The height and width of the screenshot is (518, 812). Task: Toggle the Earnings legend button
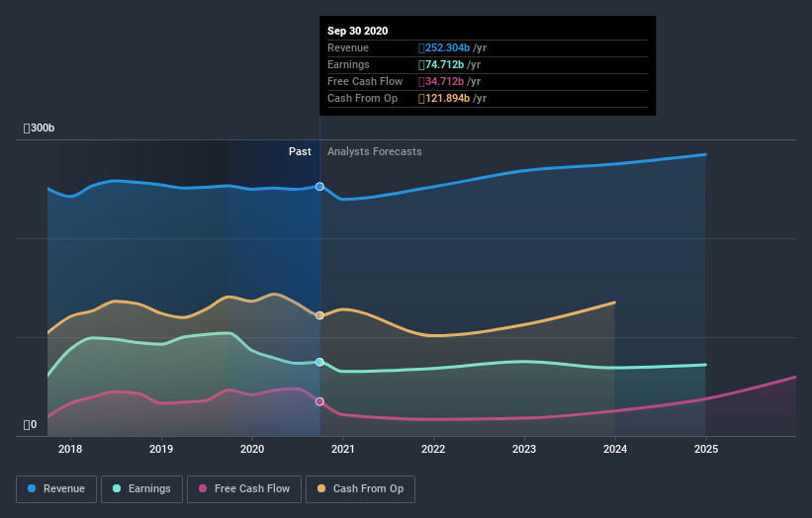[141, 489]
